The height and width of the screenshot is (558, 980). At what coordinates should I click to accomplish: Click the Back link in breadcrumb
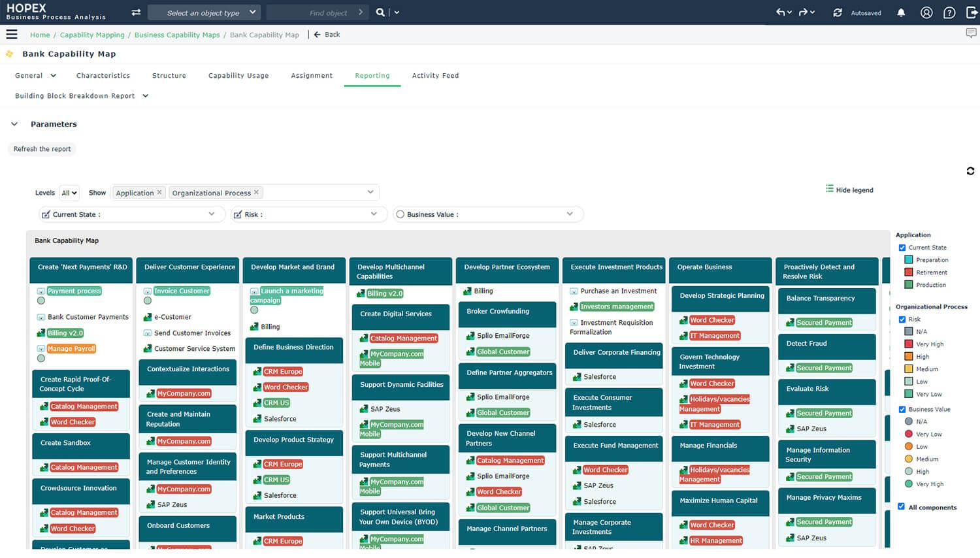pos(327,35)
